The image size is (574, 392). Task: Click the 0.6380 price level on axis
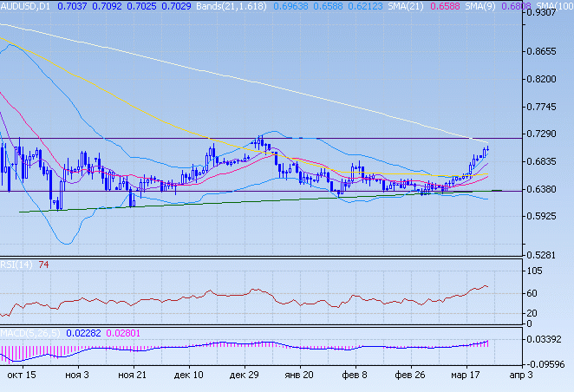[547, 190]
